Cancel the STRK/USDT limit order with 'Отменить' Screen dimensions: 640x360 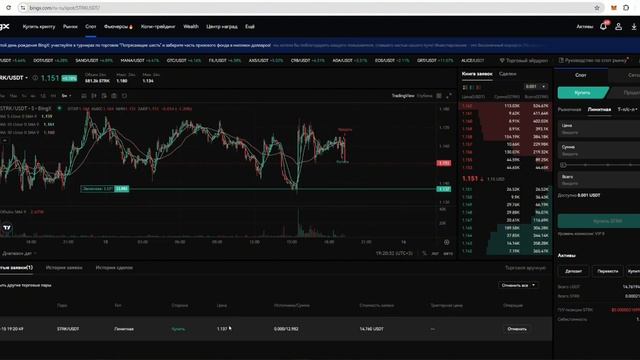[x=517, y=329]
